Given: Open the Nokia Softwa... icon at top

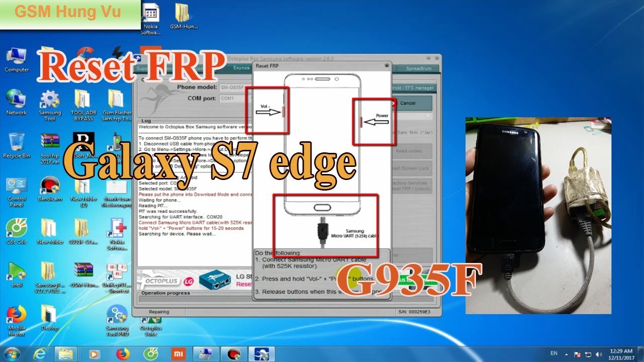Looking at the screenshot, I should tap(150, 19).
